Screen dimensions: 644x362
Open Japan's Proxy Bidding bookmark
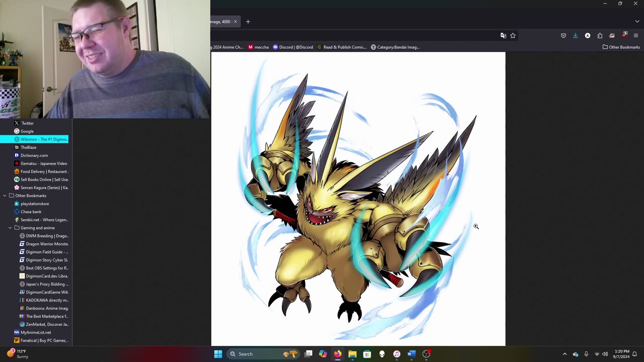(44, 284)
